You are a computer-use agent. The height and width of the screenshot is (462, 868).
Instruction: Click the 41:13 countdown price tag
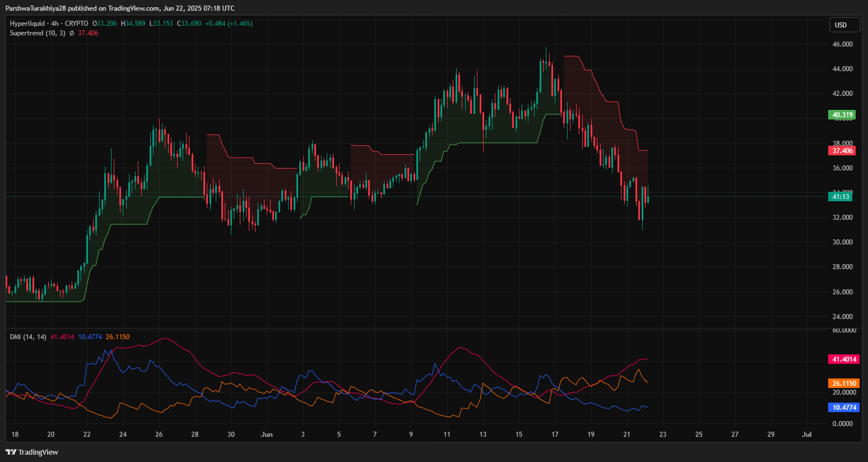(x=840, y=197)
